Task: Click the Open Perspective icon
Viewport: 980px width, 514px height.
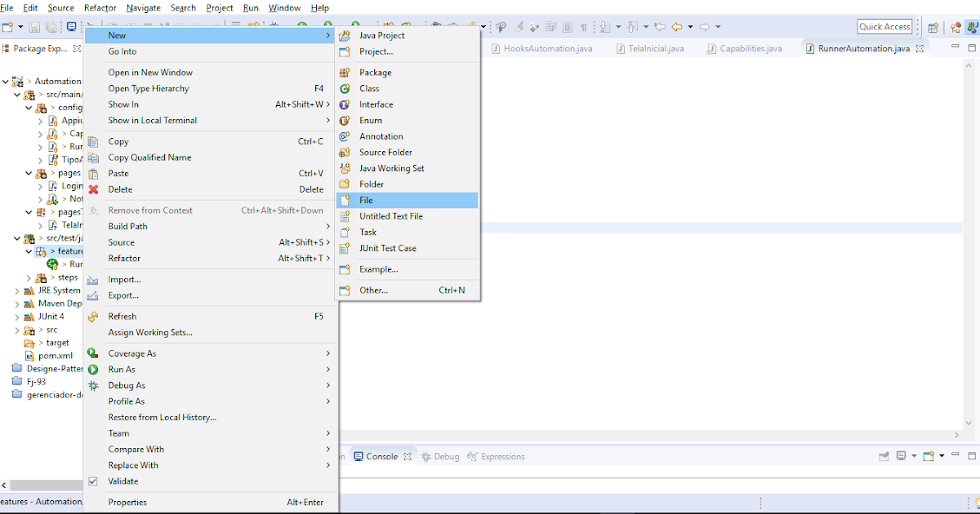Action: point(933,27)
